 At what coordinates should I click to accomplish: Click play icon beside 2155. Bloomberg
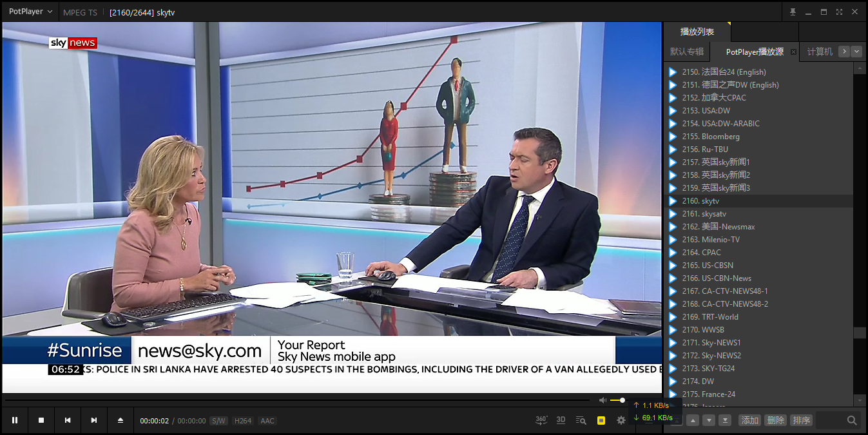[x=672, y=137]
